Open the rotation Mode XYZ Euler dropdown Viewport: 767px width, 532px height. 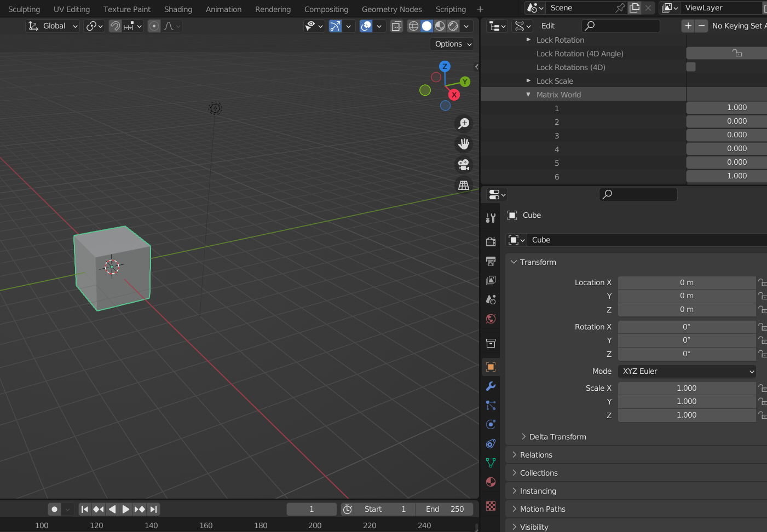pos(687,371)
